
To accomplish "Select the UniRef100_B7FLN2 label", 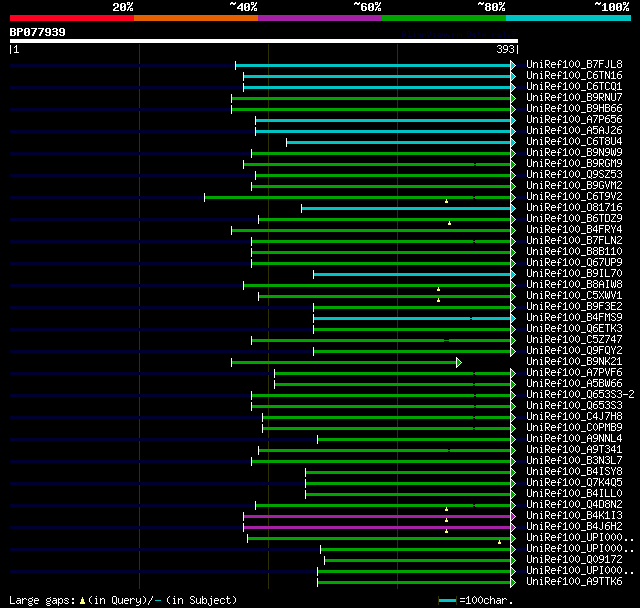I will coord(574,241).
